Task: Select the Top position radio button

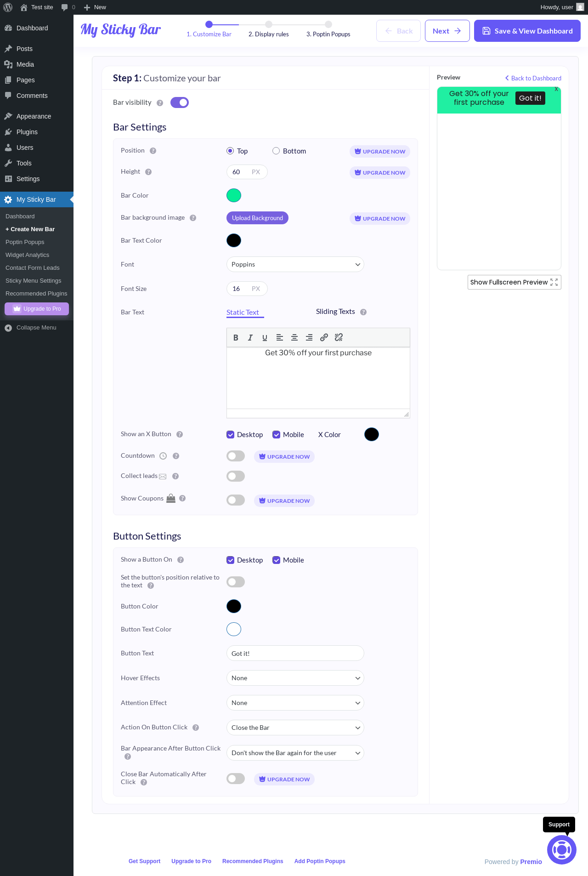Action: tap(230, 151)
